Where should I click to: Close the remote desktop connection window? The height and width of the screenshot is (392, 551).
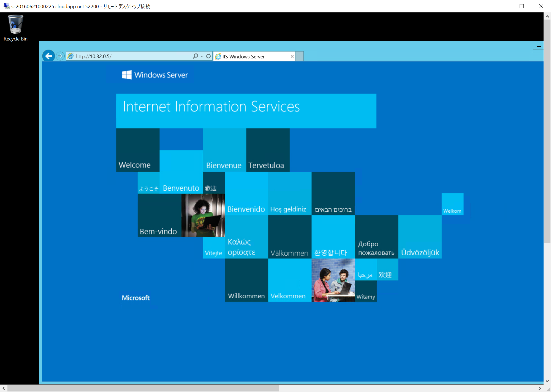(x=541, y=6)
